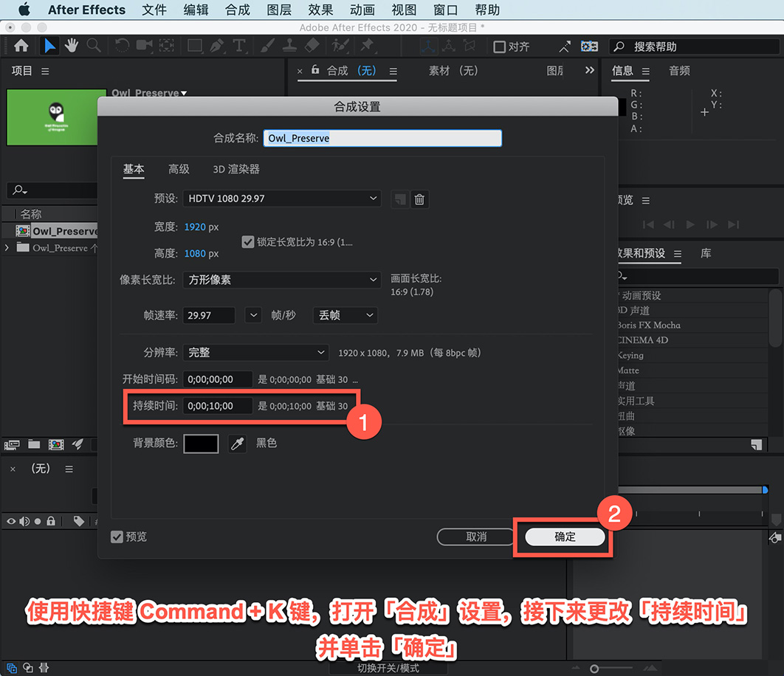Select the Camera tool
This screenshot has width=784, height=676.
click(144, 46)
